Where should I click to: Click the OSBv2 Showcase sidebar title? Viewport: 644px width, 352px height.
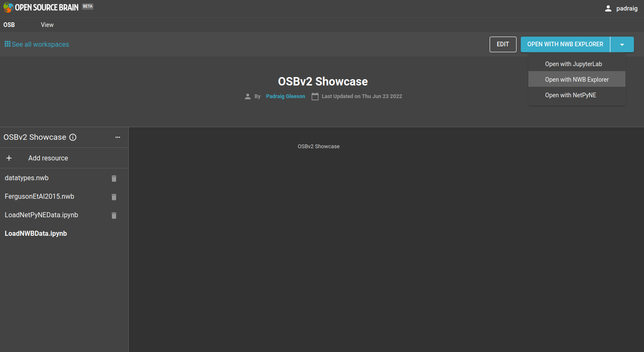(x=35, y=137)
